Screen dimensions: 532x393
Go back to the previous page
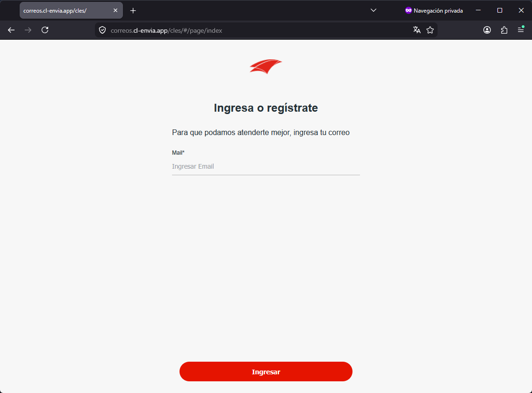point(11,30)
